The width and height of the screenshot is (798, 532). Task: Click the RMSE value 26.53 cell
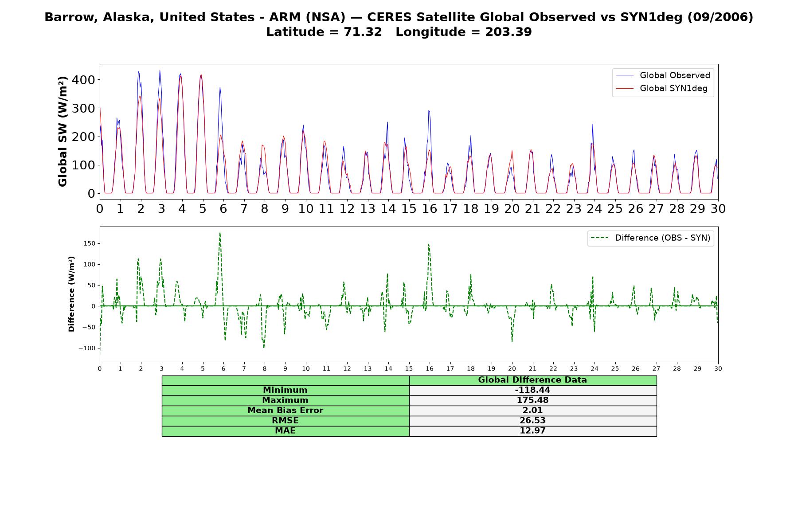(x=533, y=421)
